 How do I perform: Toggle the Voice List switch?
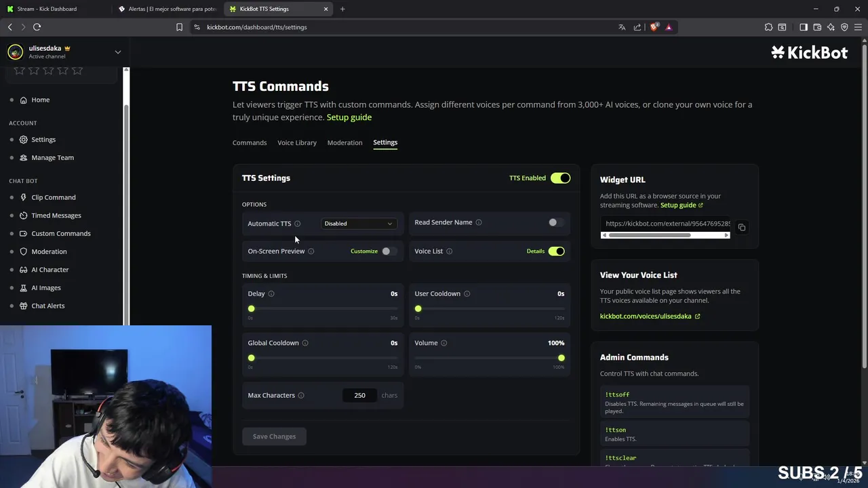click(556, 251)
